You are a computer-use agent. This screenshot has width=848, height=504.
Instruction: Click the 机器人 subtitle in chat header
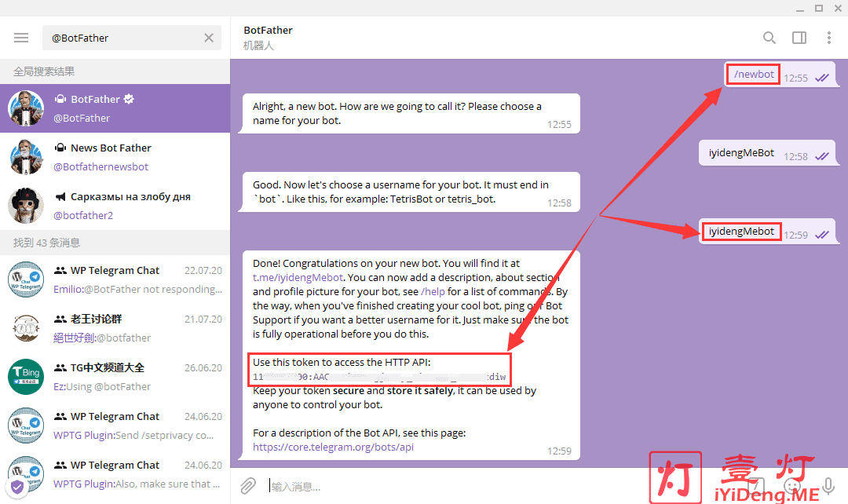pyautogui.click(x=258, y=46)
